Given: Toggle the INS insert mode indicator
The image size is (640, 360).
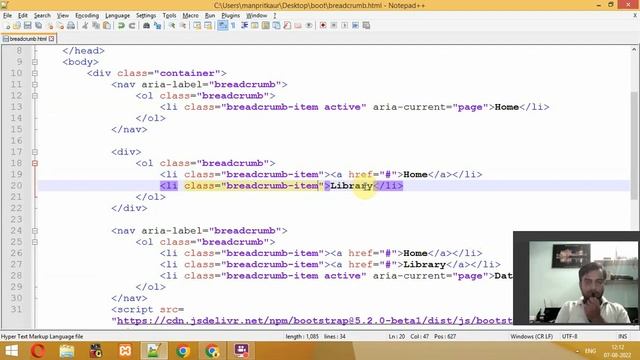Looking at the screenshot, I should [622, 336].
